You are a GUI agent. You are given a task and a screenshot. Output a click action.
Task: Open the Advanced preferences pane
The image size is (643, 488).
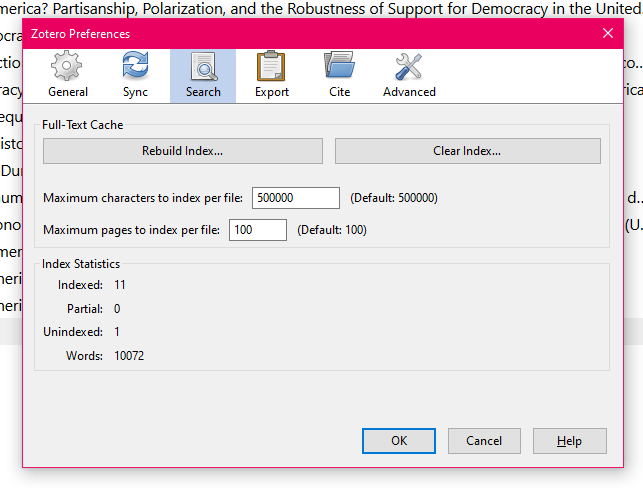409,76
